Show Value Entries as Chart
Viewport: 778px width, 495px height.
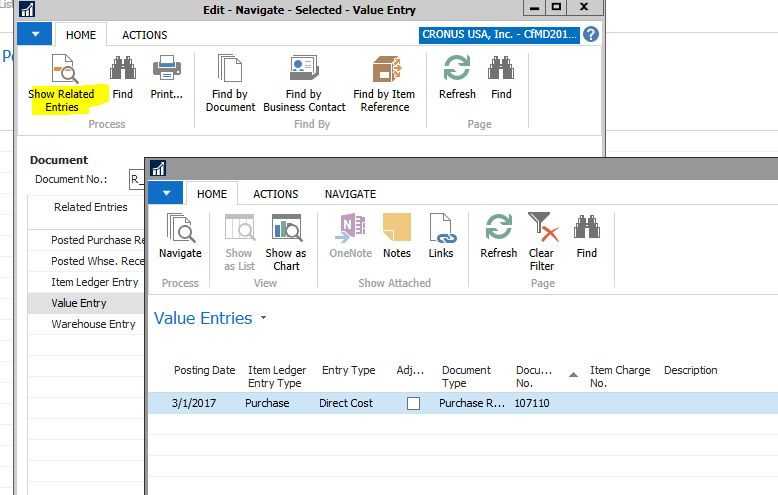pyautogui.click(x=286, y=229)
